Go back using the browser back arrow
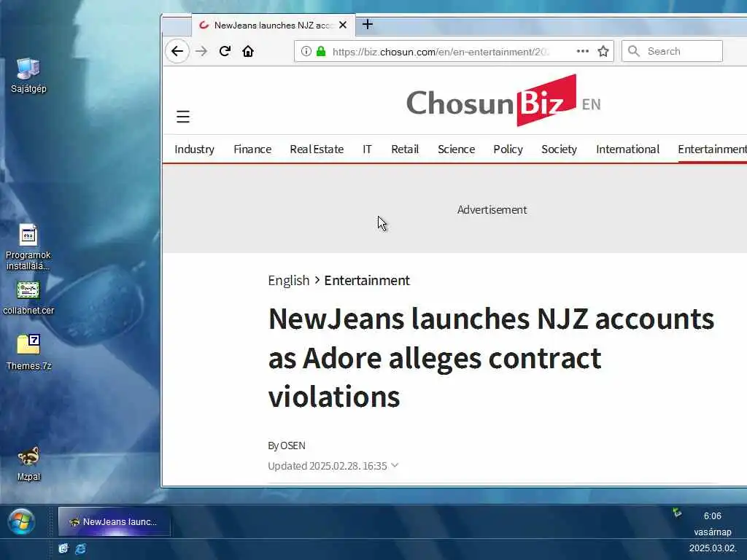 [x=177, y=51]
